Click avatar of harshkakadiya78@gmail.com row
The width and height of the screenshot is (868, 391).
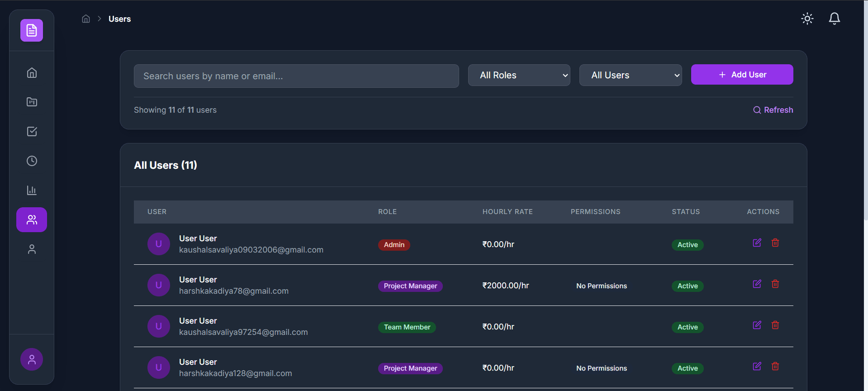(159, 285)
